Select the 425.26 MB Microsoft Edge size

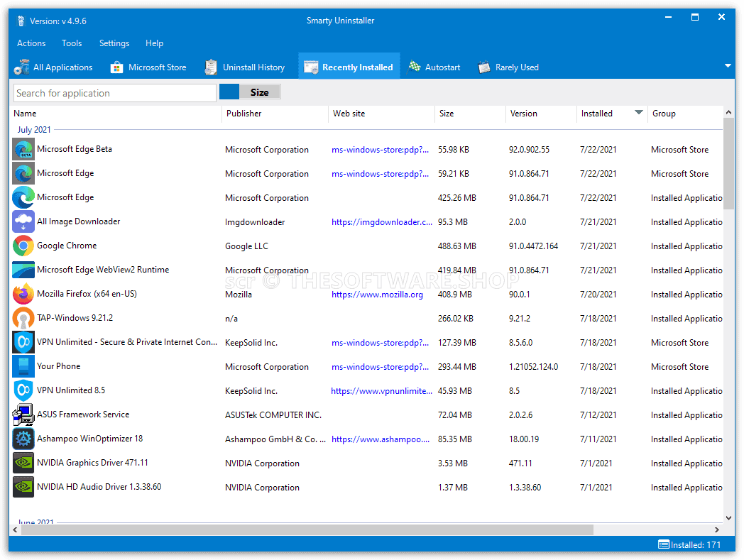tap(457, 198)
